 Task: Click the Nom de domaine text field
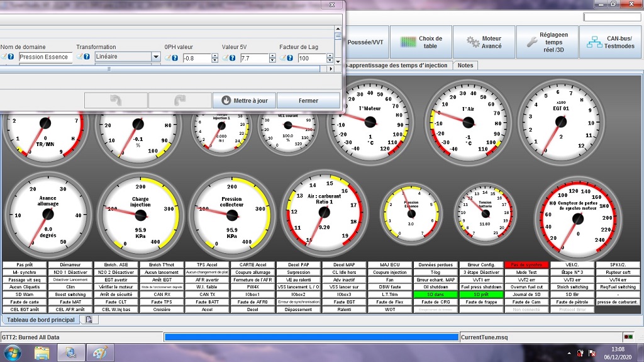pos(45,57)
